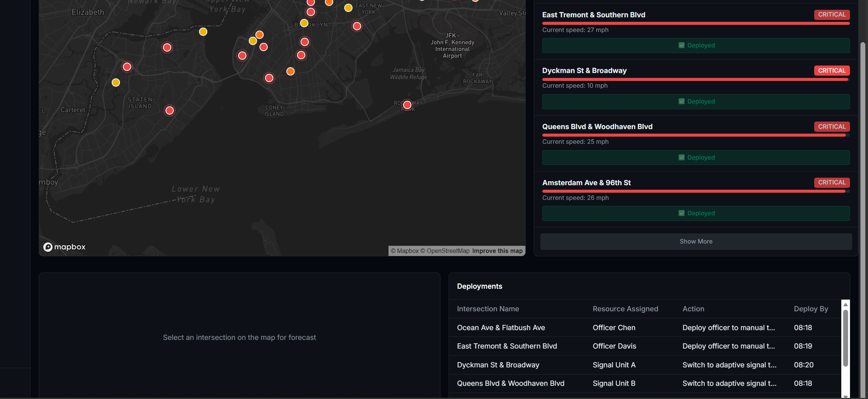Click the red marker south of Staten Island
Image resolution: width=868 pixels, height=399 pixels.
pos(170,110)
